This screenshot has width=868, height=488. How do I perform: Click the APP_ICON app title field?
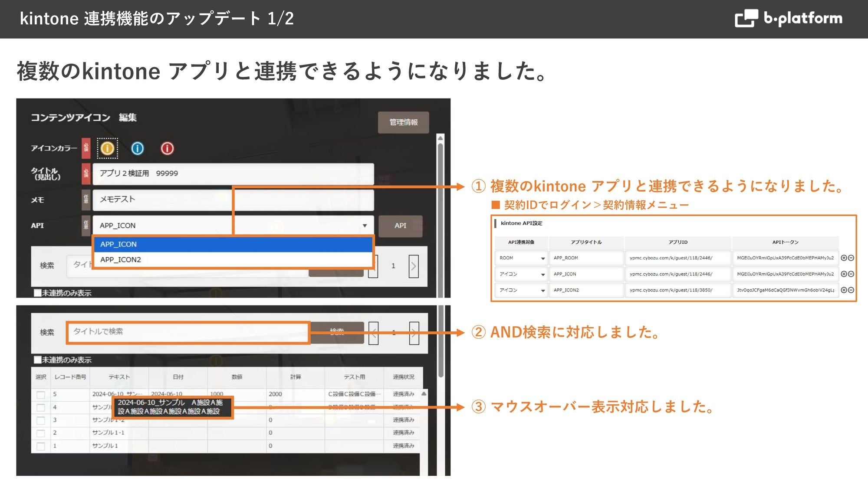pyautogui.click(x=586, y=274)
